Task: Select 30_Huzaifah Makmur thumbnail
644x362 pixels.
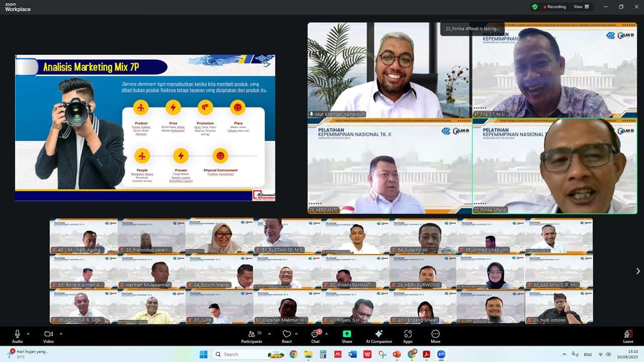Action: [x=287, y=307]
